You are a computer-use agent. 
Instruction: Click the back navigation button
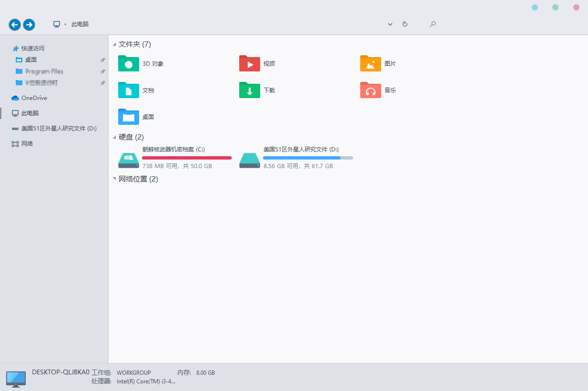coord(14,24)
